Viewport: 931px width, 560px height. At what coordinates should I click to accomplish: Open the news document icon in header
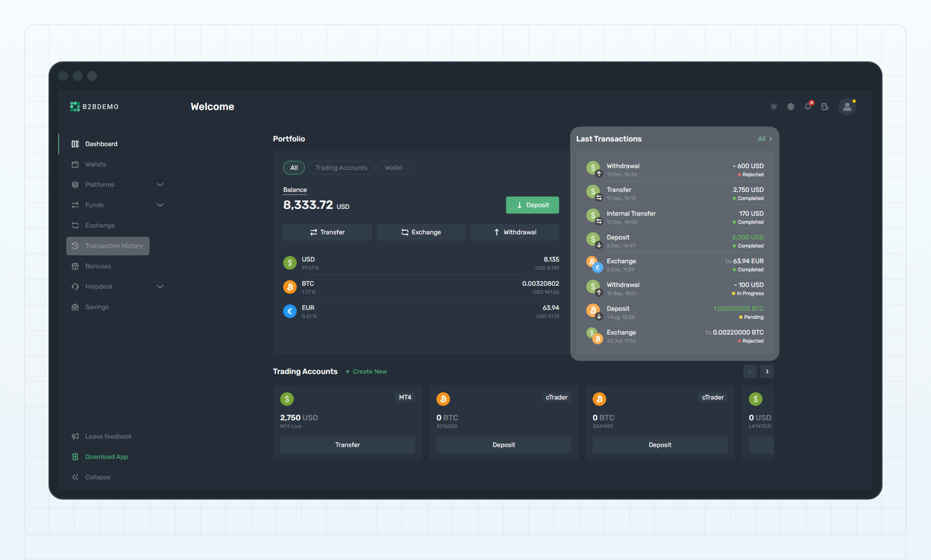[x=825, y=106]
